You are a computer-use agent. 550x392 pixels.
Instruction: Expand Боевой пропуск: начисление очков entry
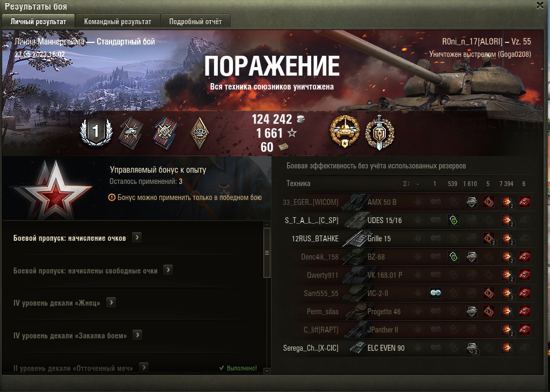click(137, 238)
